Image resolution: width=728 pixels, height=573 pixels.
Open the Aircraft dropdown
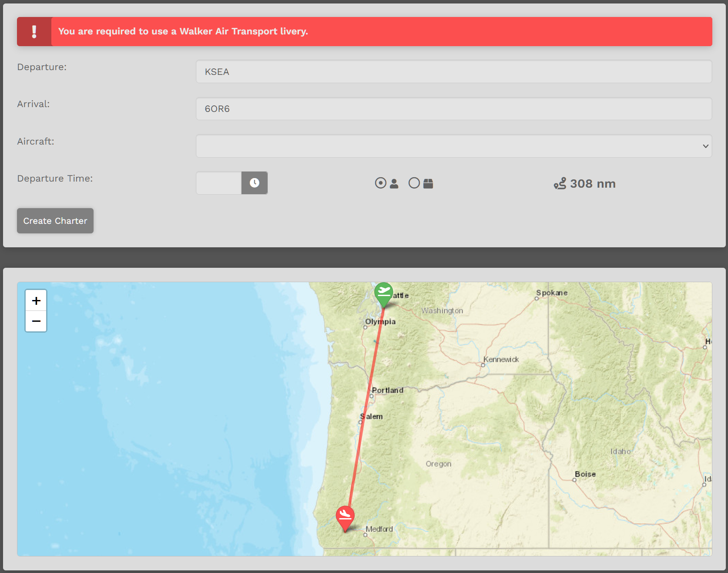point(454,146)
